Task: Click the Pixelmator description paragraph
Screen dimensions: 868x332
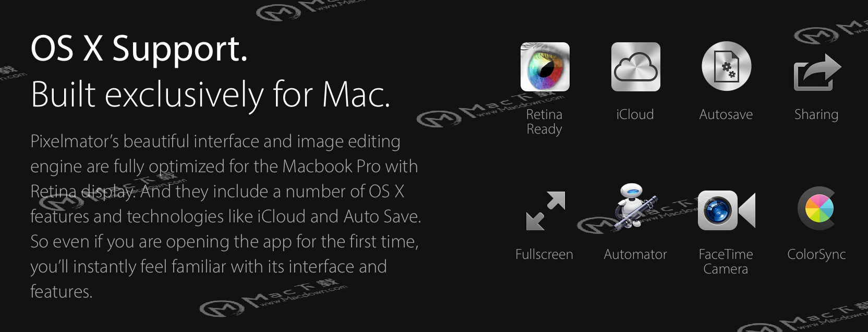Action: tap(225, 216)
